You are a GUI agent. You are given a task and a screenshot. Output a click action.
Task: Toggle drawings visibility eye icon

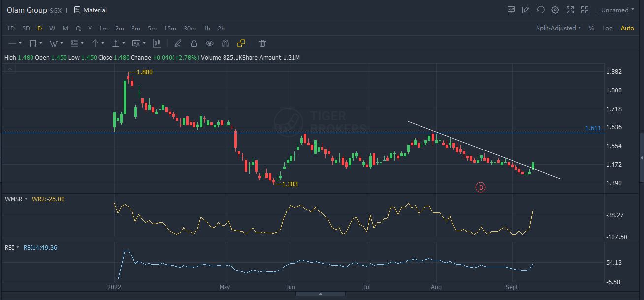[x=210, y=43]
